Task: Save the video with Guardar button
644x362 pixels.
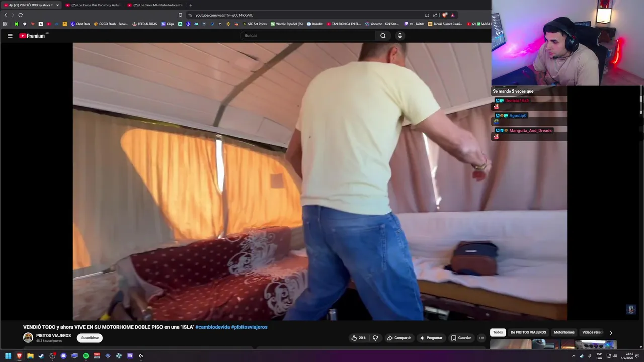Action: [461, 338]
